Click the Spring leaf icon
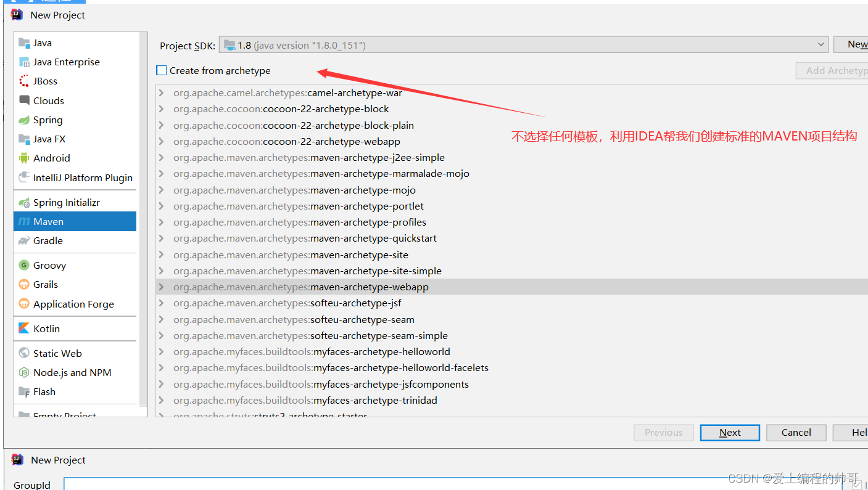This screenshot has width=868, height=490. [24, 120]
